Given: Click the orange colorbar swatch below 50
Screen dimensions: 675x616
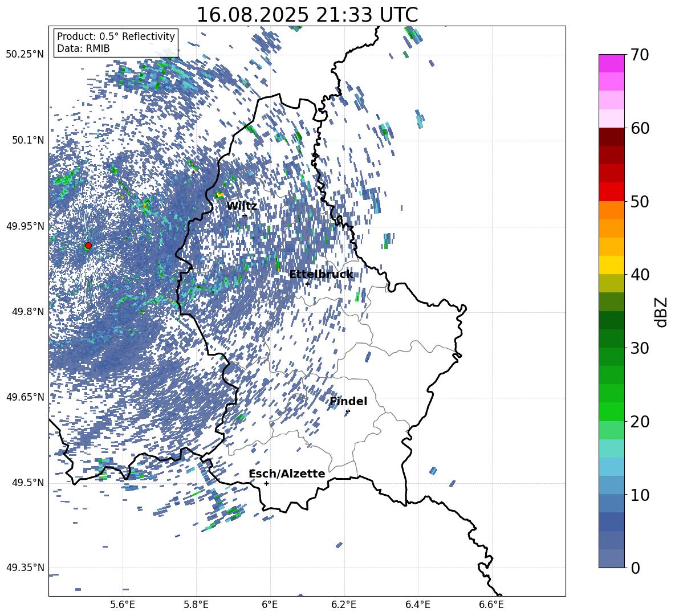Looking at the screenshot, I should (611, 210).
